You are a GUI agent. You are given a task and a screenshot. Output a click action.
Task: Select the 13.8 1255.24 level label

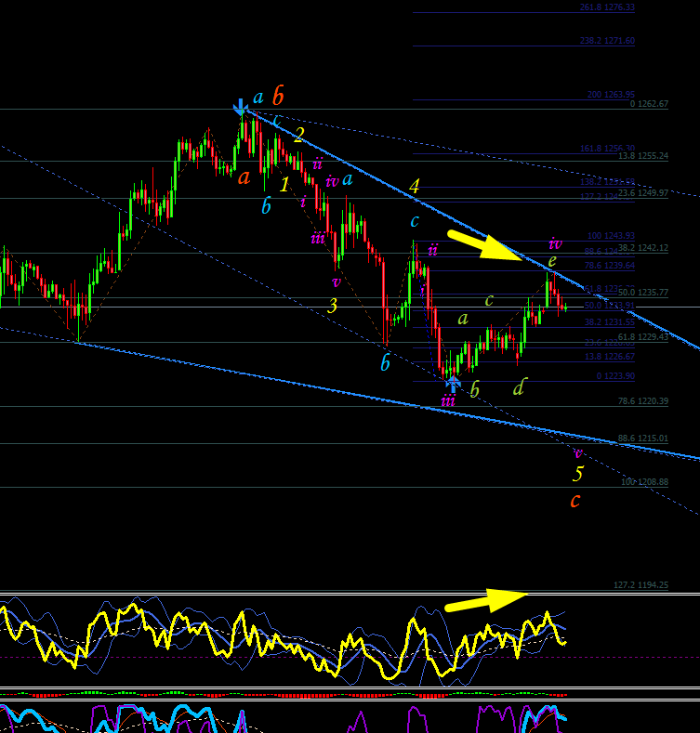coord(643,156)
